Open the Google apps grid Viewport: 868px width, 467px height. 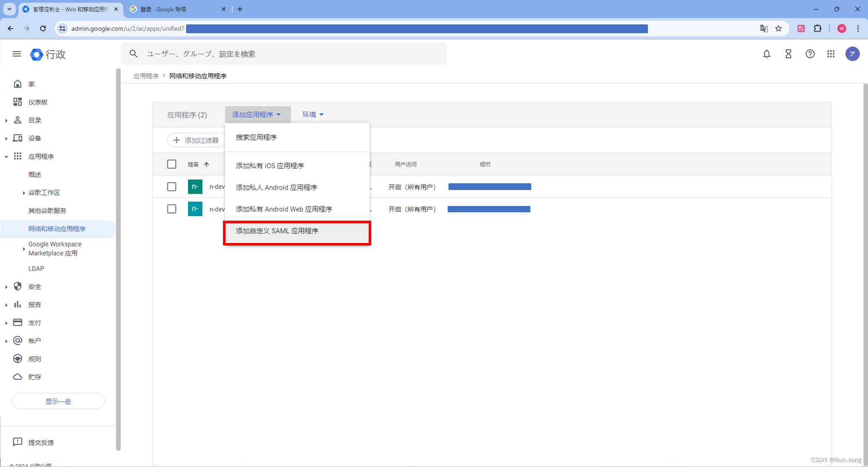coord(831,54)
